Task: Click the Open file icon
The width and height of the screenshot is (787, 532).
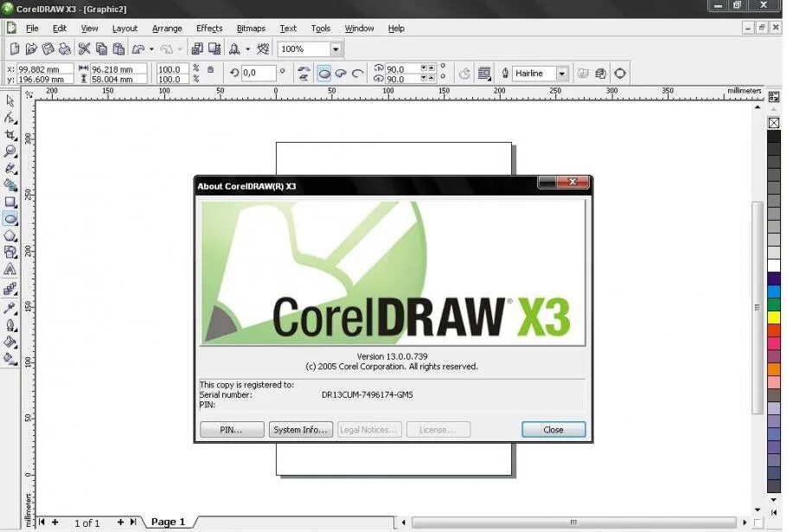Action: [31, 48]
